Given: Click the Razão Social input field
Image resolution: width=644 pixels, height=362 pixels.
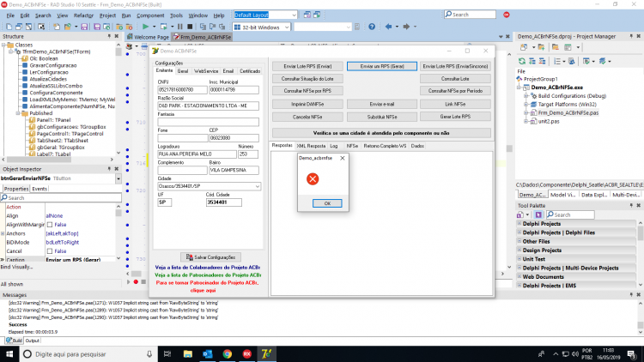Looking at the screenshot, I should click(x=209, y=106).
